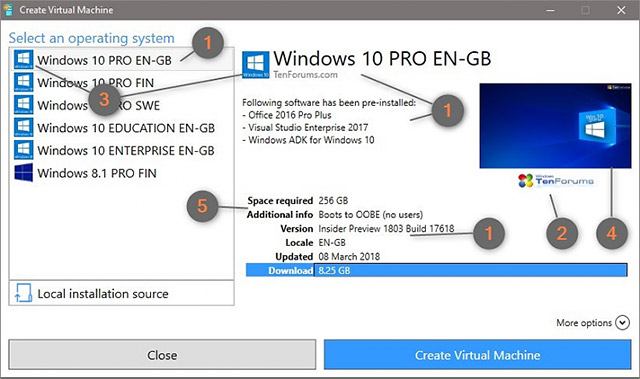Click the '256 GB' space required value
Image resolution: width=640 pixels, height=379 pixels.
tap(333, 200)
